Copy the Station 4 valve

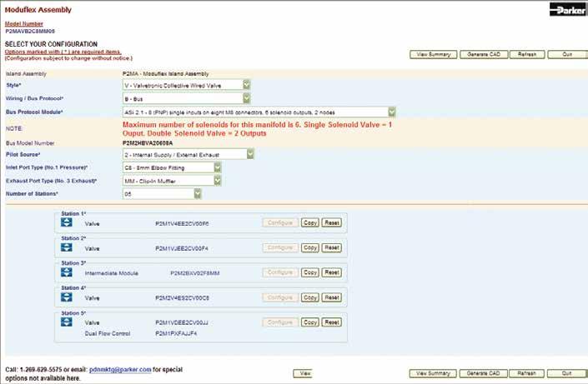tap(310, 297)
